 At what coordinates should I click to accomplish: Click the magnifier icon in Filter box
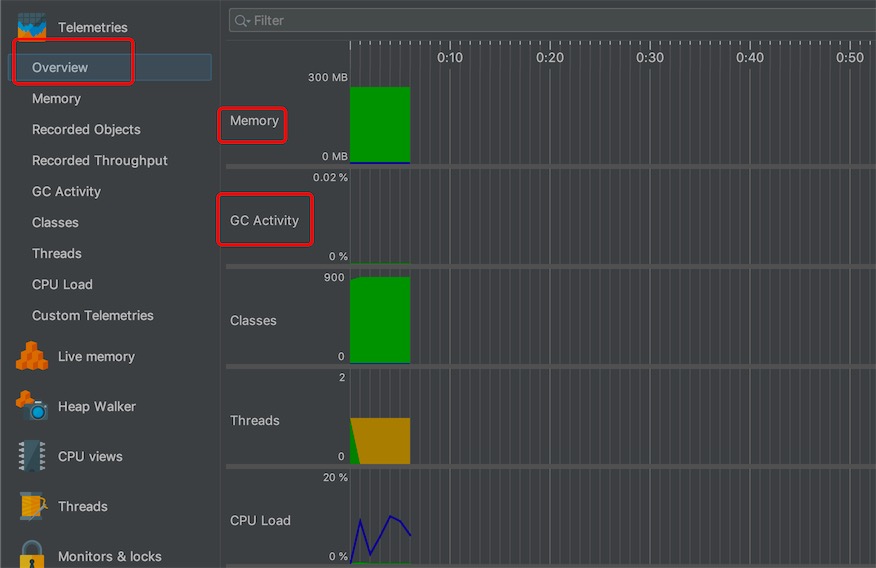click(x=241, y=20)
